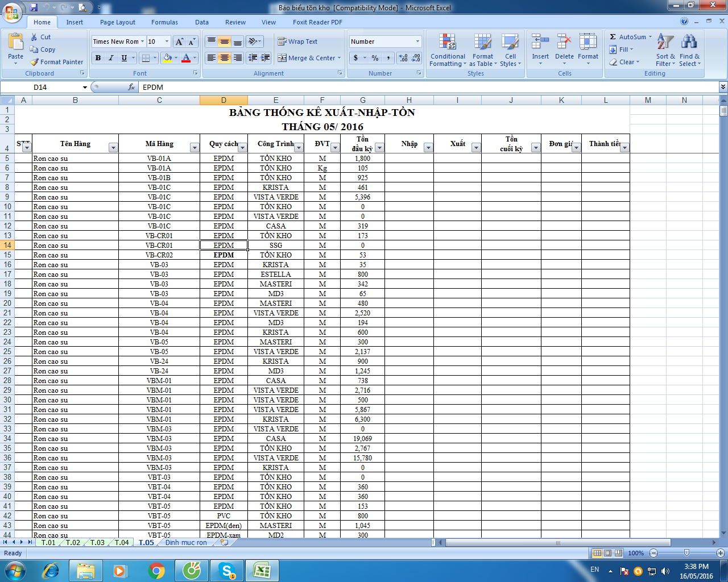Click the Cut button
Viewport: 728px width, 582px height.
click(x=40, y=37)
